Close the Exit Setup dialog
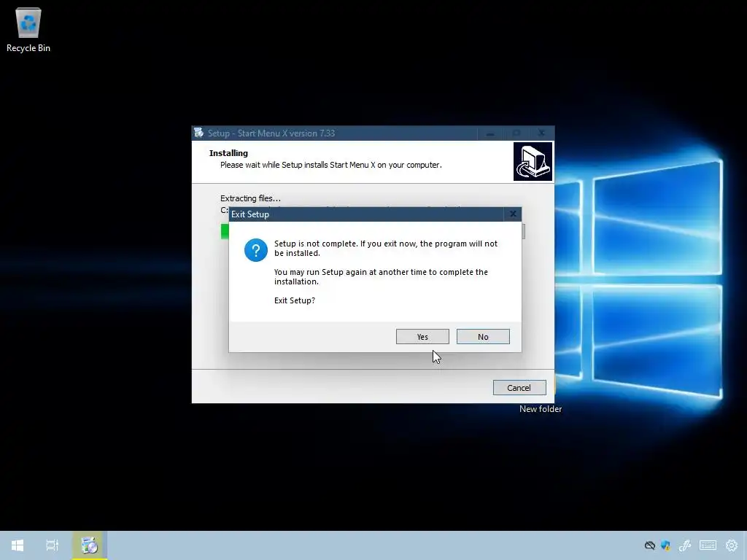The image size is (747, 560). click(x=513, y=214)
